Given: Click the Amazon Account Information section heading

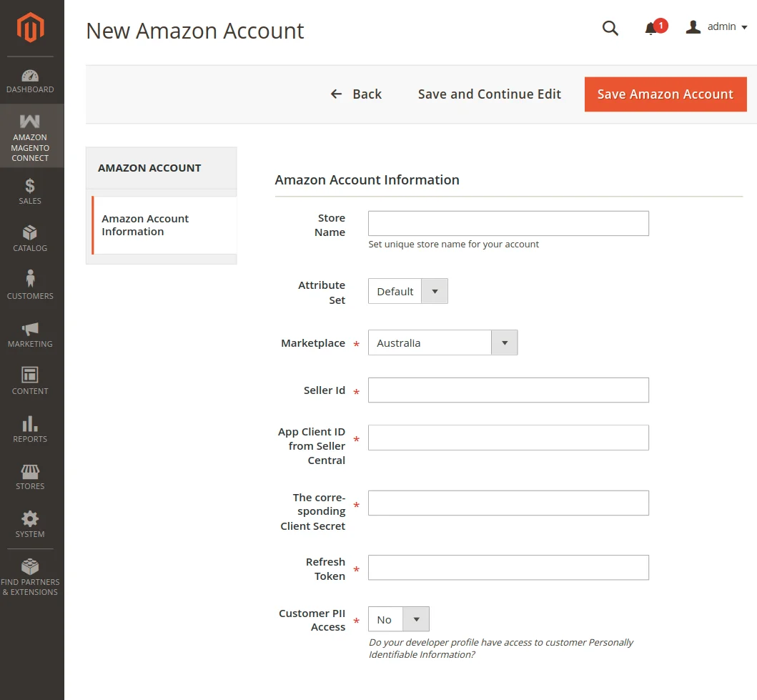Looking at the screenshot, I should [367, 180].
